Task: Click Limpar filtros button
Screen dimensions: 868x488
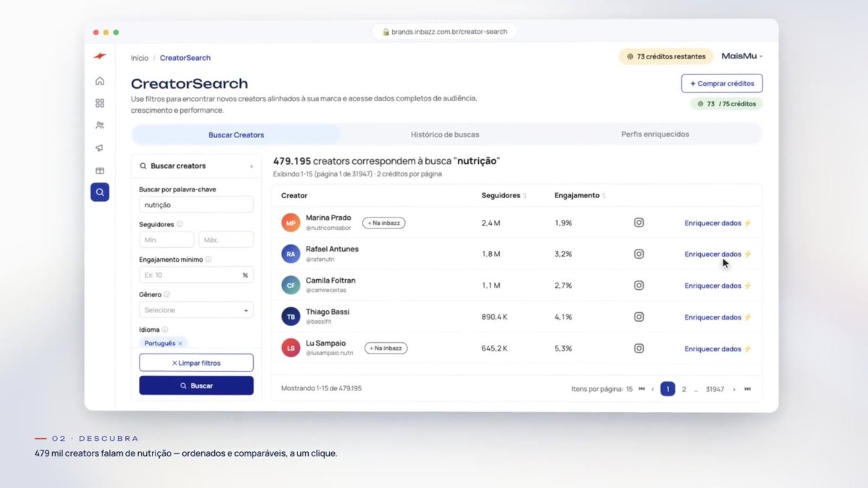Action: tap(196, 363)
